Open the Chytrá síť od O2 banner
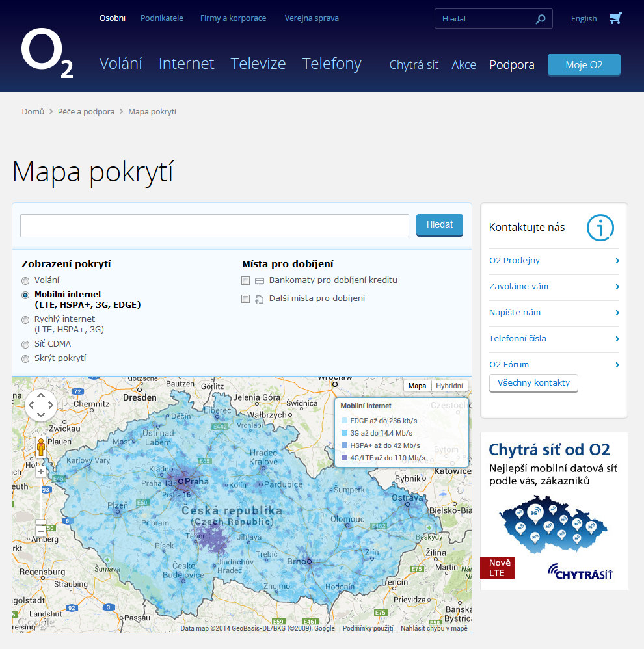Viewport: 644px width, 649px height. 554,511
